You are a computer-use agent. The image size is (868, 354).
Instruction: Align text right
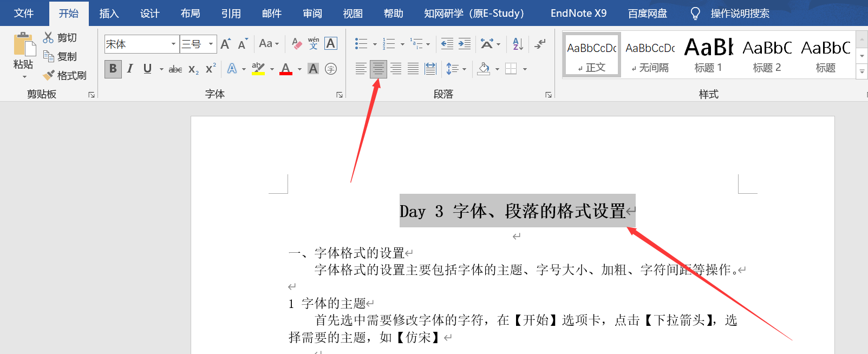(396, 69)
